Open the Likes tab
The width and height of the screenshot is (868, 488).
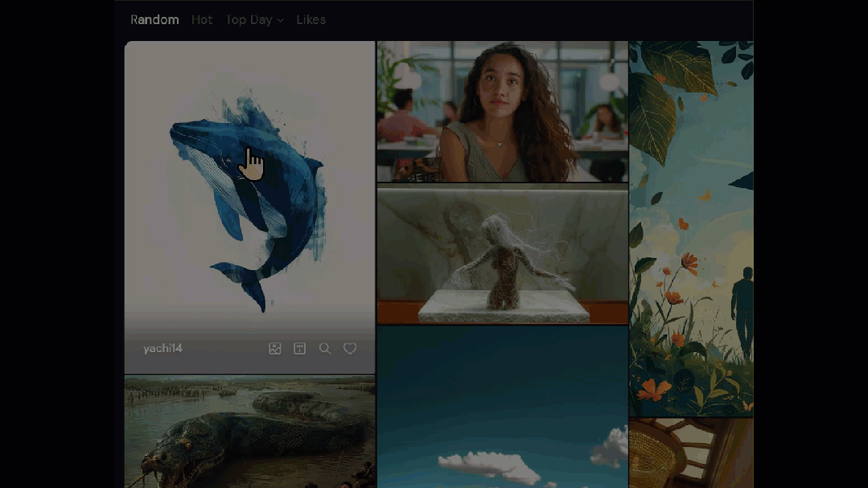(x=311, y=20)
